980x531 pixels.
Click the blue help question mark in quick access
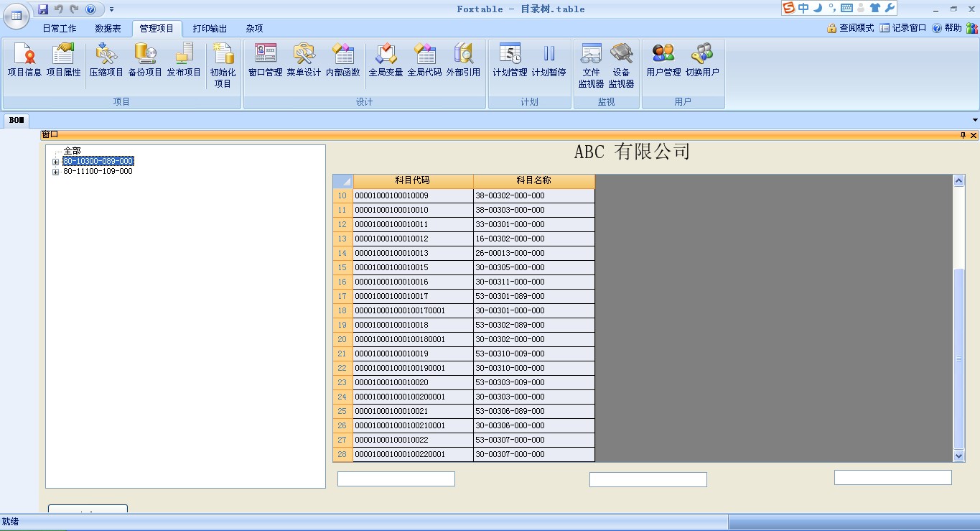click(x=90, y=9)
